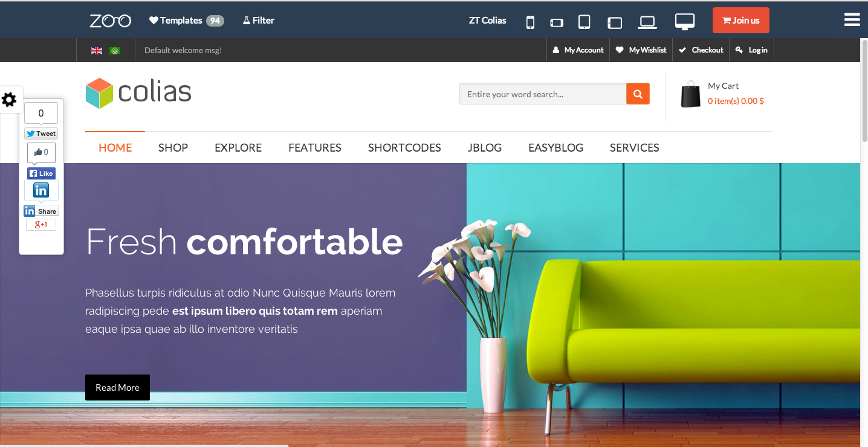Click into the word search input field

[x=543, y=94]
